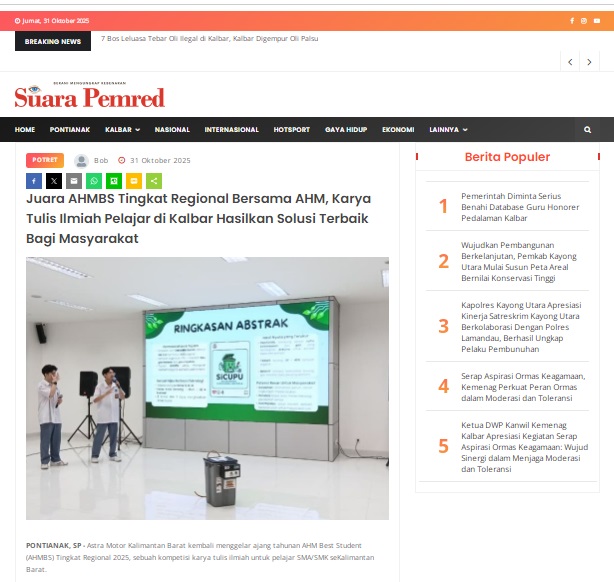Share article on Facebook via blue share icon
This screenshot has height=582, width=614.
pyautogui.click(x=33, y=181)
